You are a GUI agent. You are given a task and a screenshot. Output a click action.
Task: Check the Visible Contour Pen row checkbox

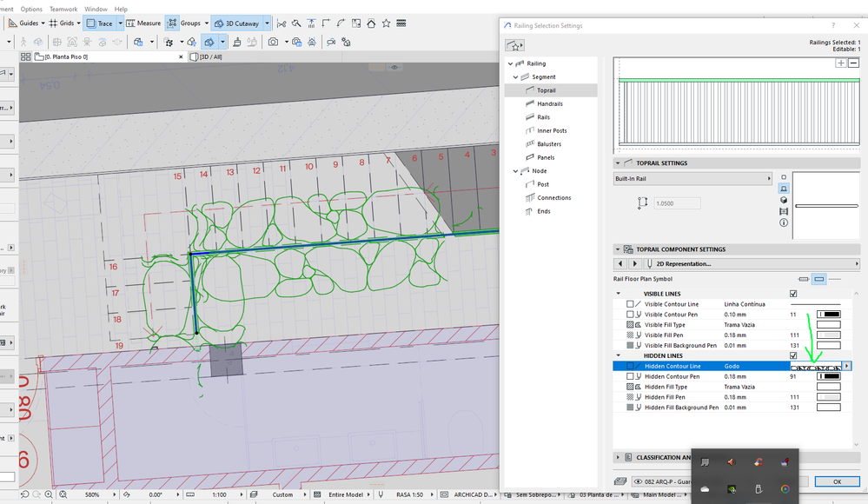click(x=630, y=315)
